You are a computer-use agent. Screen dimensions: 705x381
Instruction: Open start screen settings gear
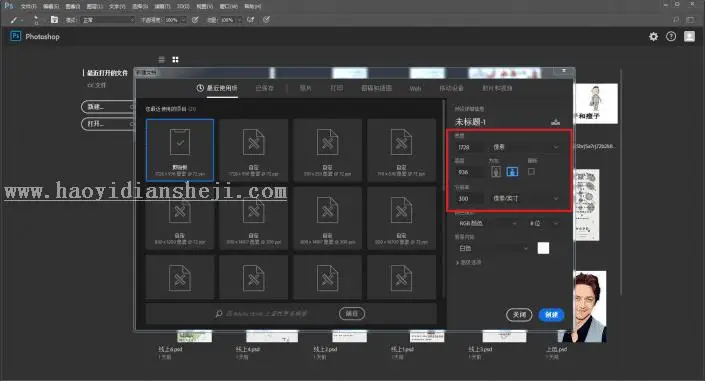click(653, 36)
